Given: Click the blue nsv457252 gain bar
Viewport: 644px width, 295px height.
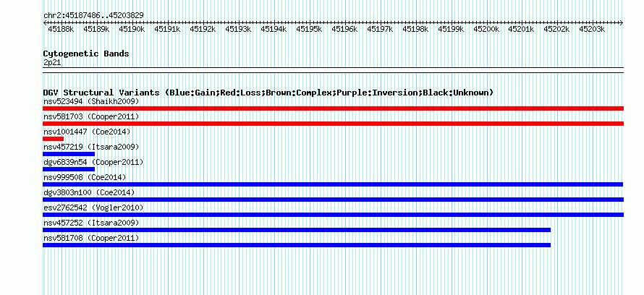Looking at the screenshot, I should click(x=297, y=230).
